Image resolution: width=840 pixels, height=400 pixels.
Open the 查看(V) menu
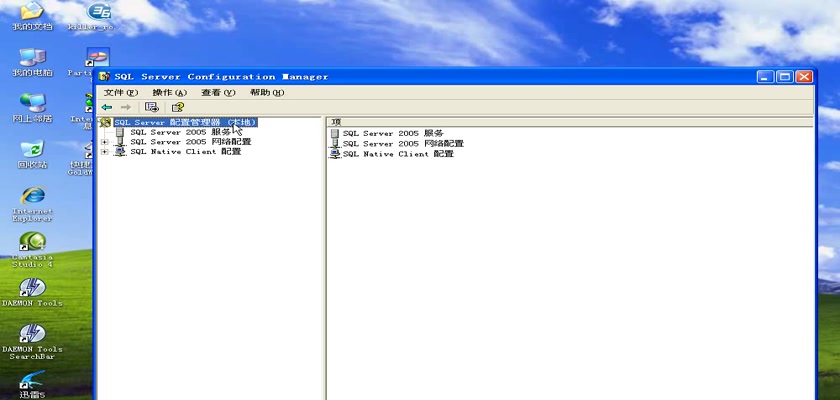pyautogui.click(x=218, y=93)
